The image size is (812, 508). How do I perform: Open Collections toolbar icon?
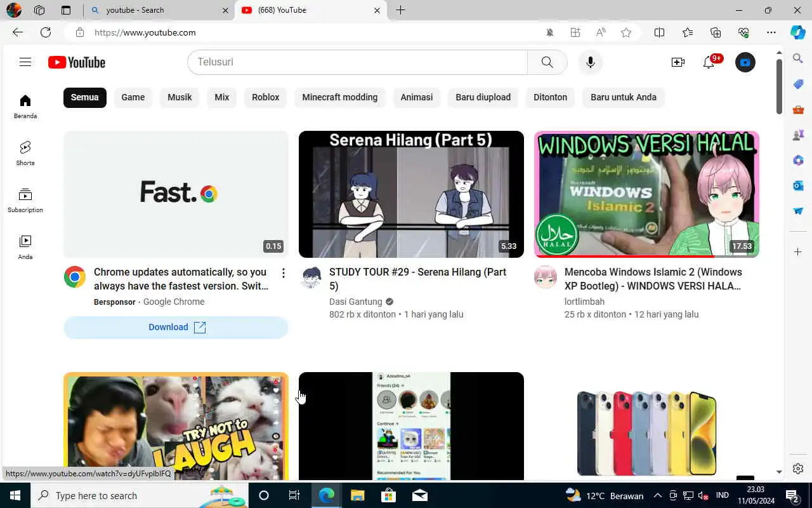click(716, 32)
